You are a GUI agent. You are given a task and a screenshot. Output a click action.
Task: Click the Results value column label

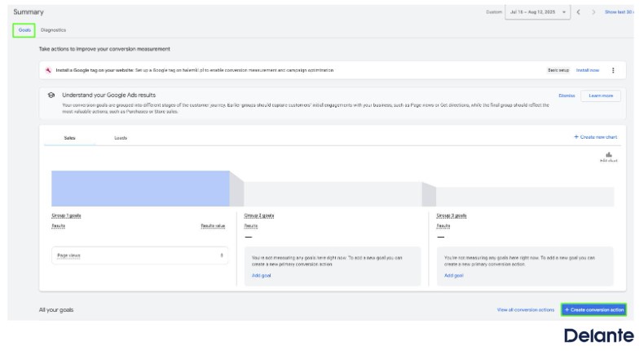coord(213,226)
